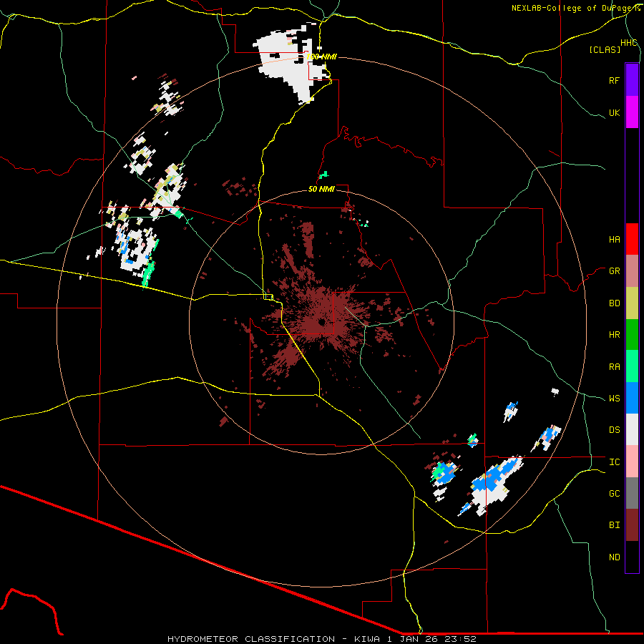Click the GC legend label
The height and width of the screenshot is (644, 644).
(614, 494)
